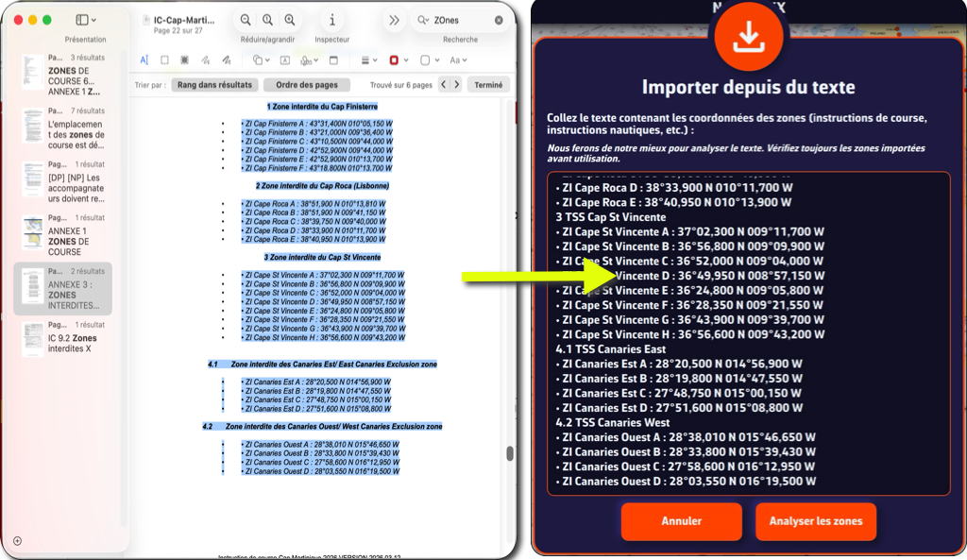Viewport: 967px width, 560px height.
Task: Open the Aa text style dropdown
Action: click(x=458, y=59)
